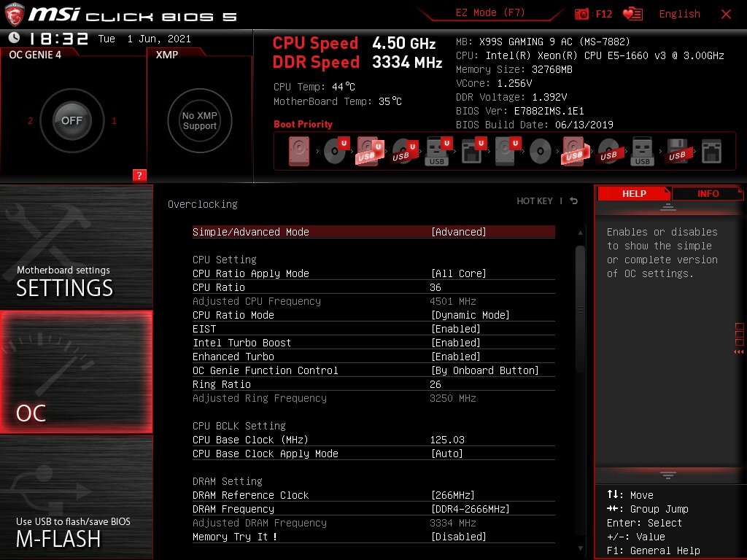Select the first boot device, the highlighted hard disk
This screenshot has width=747, height=560.
(x=298, y=152)
